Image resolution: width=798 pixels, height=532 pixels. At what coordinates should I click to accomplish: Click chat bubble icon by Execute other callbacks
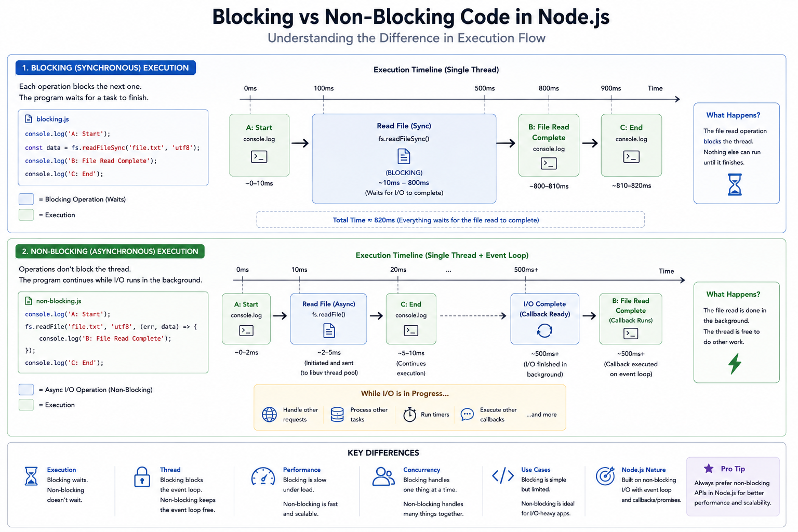pyautogui.click(x=467, y=414)
